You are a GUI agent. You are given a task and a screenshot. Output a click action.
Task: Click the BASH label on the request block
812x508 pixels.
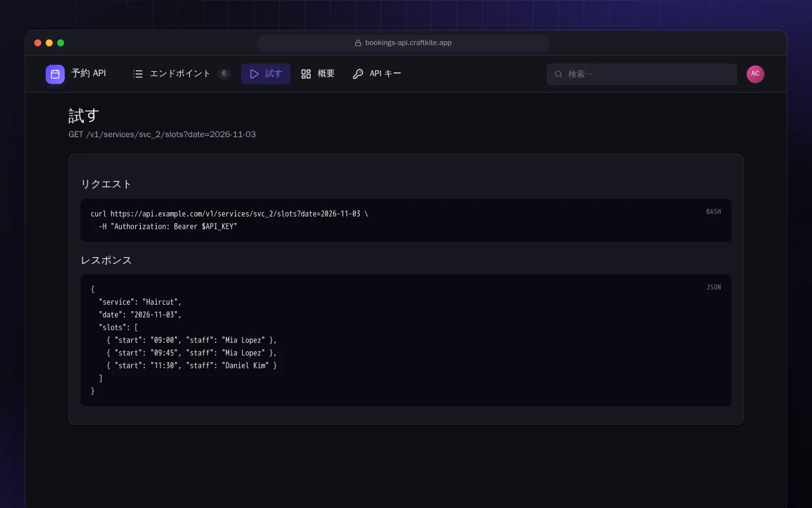click(x=714, y=211)
